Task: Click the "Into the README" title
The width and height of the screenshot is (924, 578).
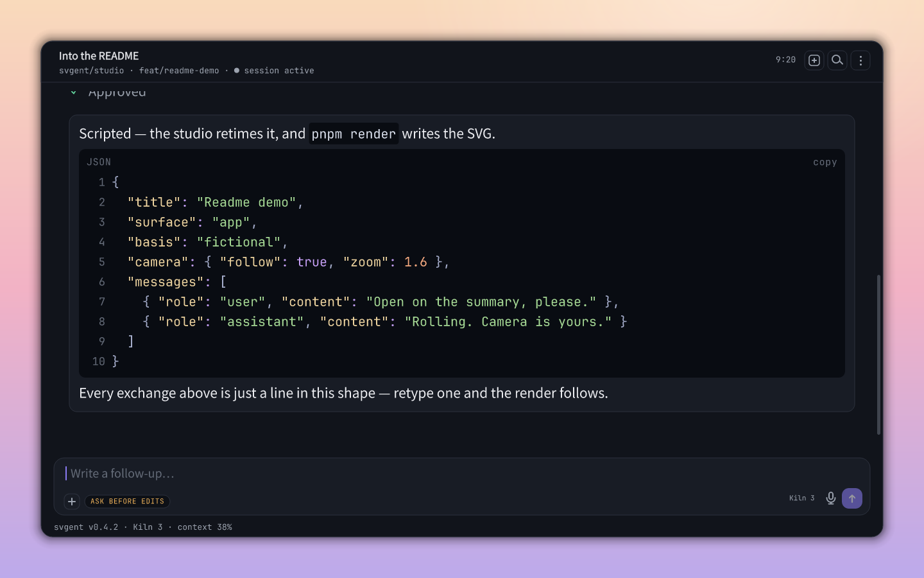Action: click(99, 56)
